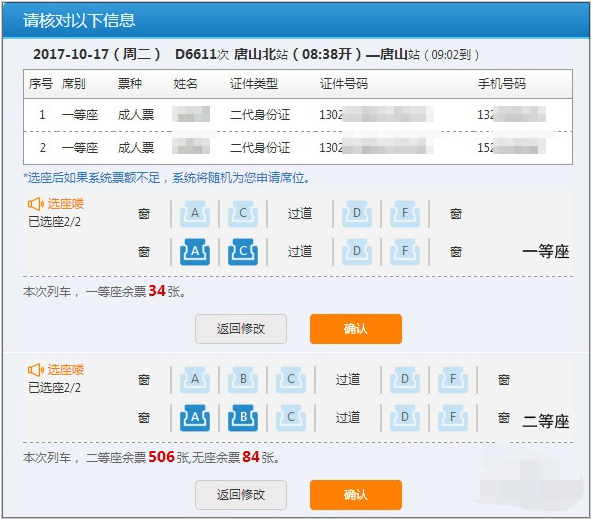
Task: Click the 证件号码 column header
Action: tap(344, 84)
